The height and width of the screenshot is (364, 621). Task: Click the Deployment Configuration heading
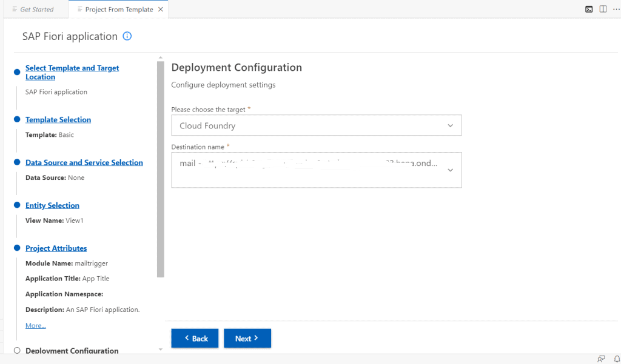pos(237,68)
